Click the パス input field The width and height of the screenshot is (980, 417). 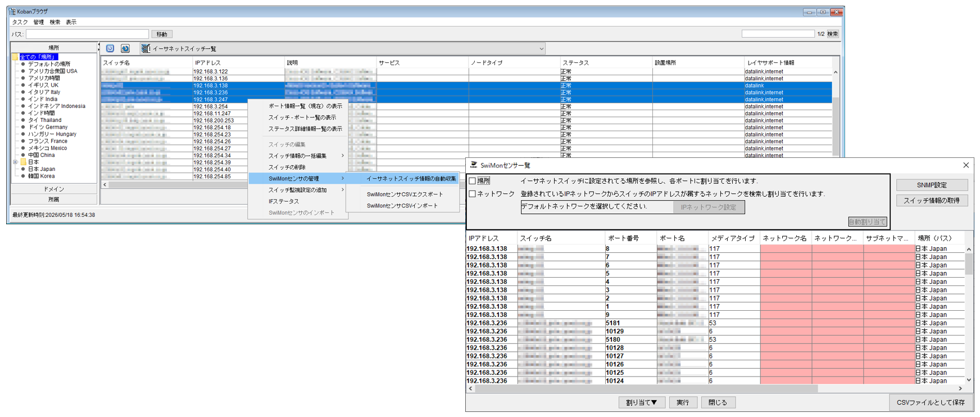coord(87,34)
